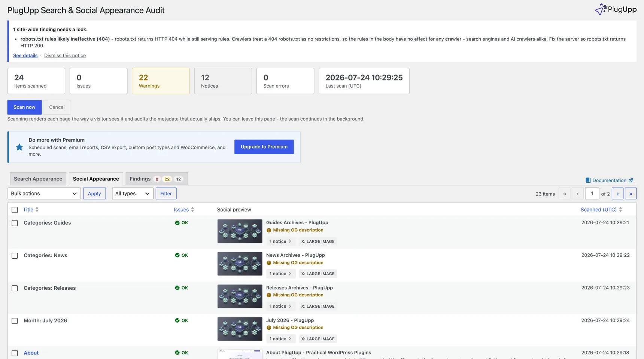644x359 pixels.
Task: Expand the 1 notice chip for News Archives
Action: click(281, 274)
